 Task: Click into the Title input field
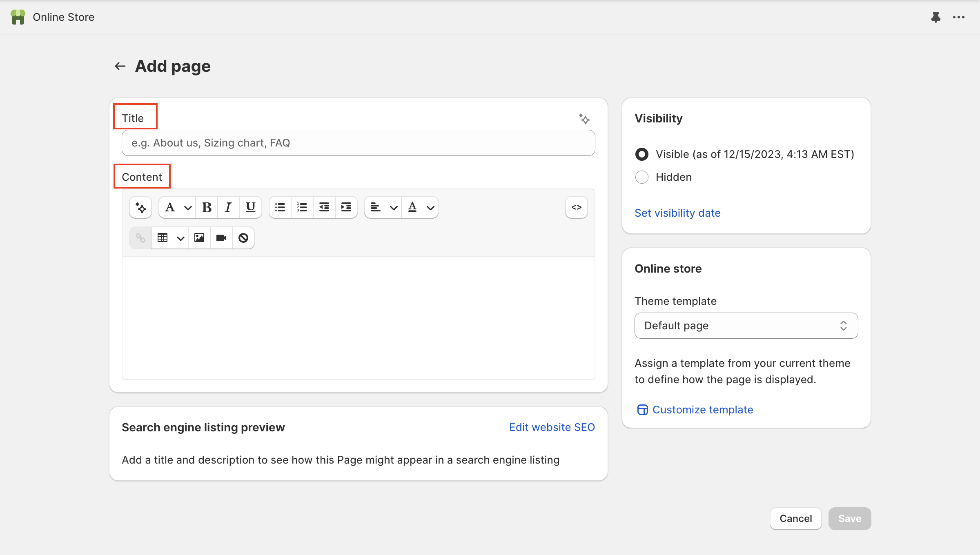pyautogui.click(x=358, y=143)
